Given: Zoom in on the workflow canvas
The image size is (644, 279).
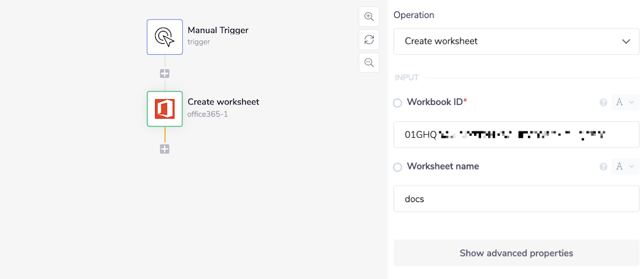Looking at the screenshot, I should coord(369,17).
